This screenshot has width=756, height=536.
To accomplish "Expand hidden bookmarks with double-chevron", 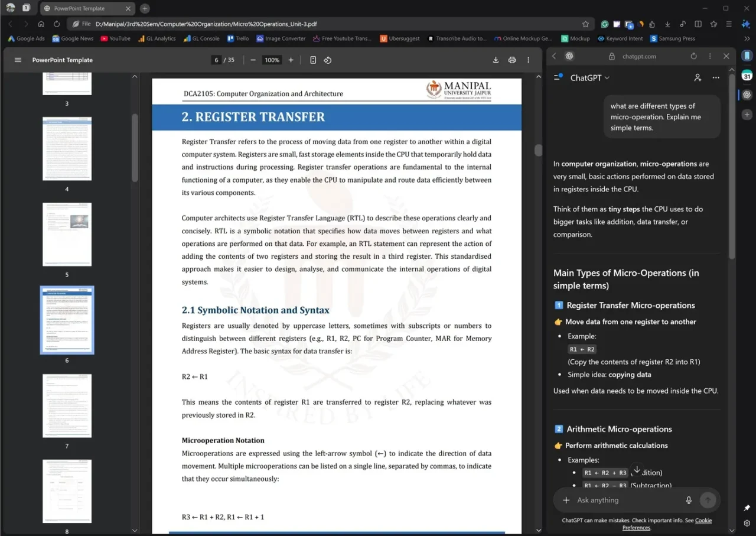I will coord(745,38).
